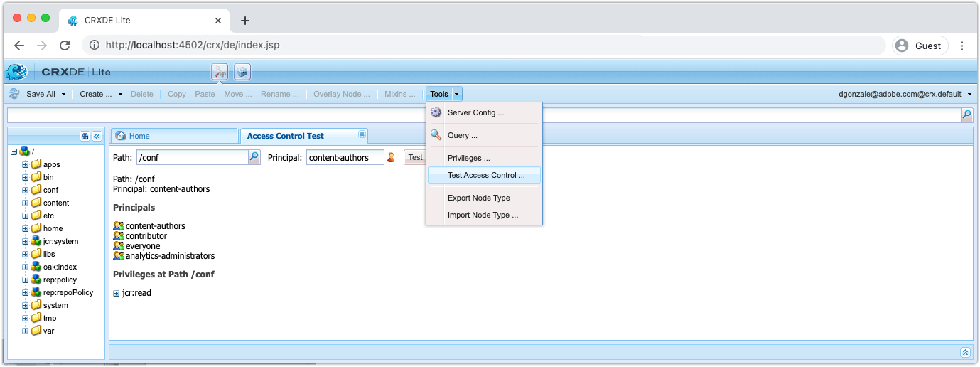Click the jcr:system node icon
The image size is (980, 367).
coord(36,241)
